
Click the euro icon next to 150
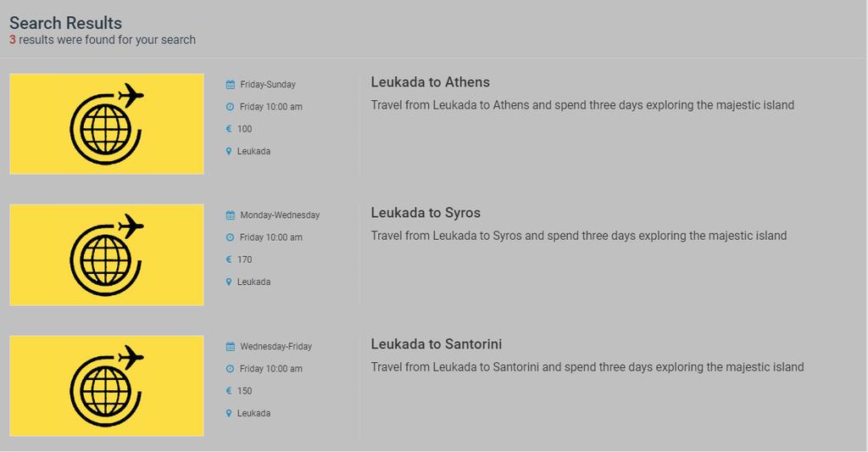point(229,390)
